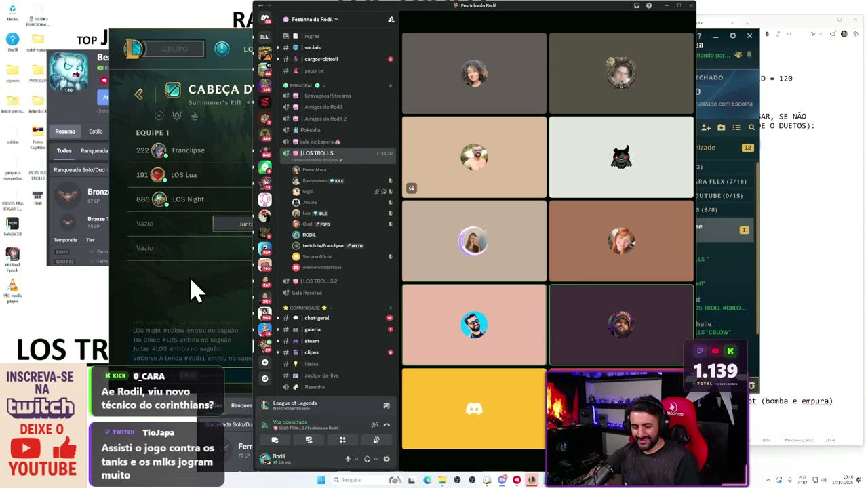Share your screen in Discord
Screen dimensions: 868x488
tap(309, 440)
